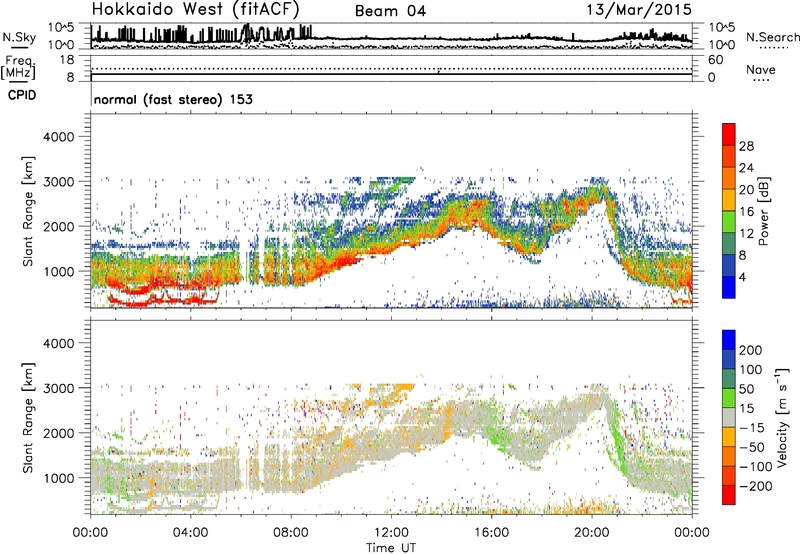Click the 'N.Sky' legend label
Viewport: 800px width, 554px height.
point(19,37)
